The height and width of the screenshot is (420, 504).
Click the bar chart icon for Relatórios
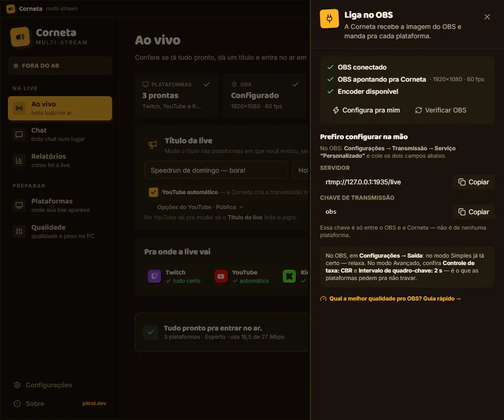click(19, 161)
